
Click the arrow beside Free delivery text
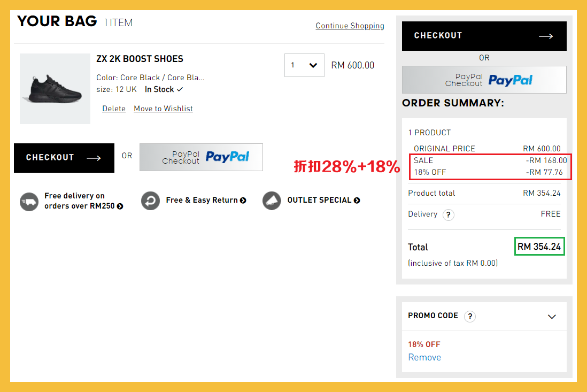(120, 206)
